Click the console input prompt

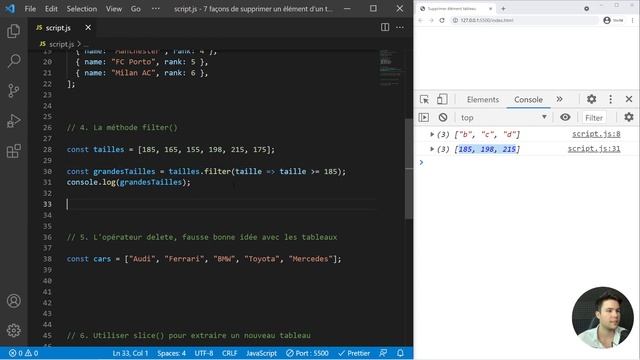pyautogui.click(x=527, y=162)
